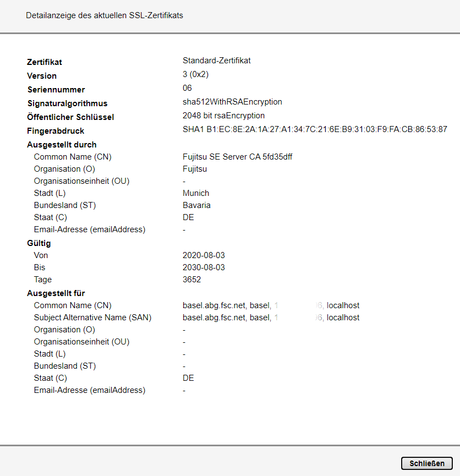Click the issuer name 'Fujitsu SE Server CA 5fd35dff'
Viewport: 460px width, 476px height.
237,157
